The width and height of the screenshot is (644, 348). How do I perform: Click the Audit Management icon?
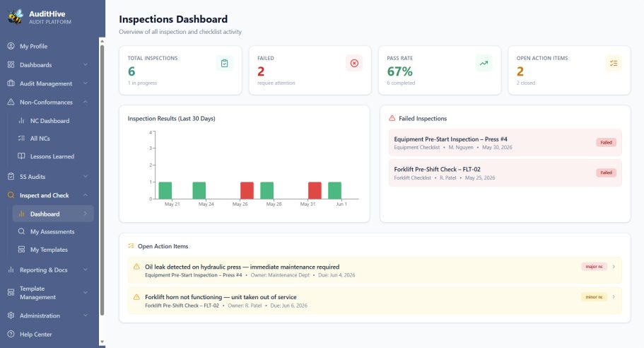[11, 83]
